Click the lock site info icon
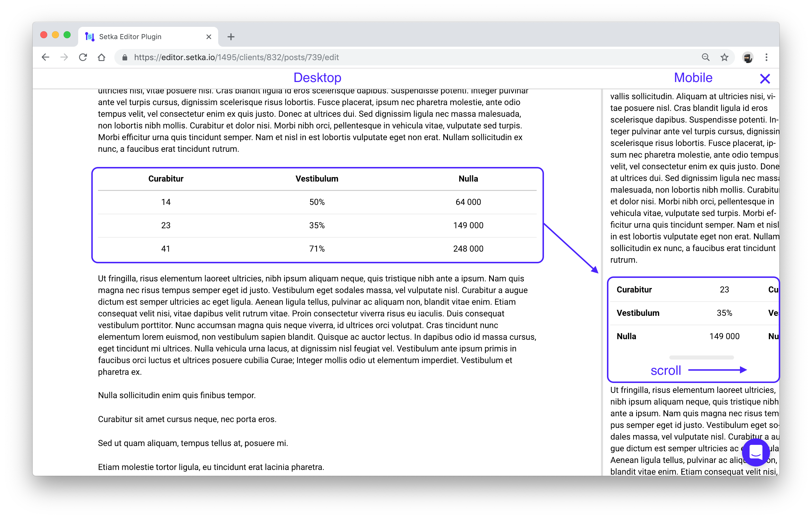Screen dimensions: 812x519 [125, 58]
